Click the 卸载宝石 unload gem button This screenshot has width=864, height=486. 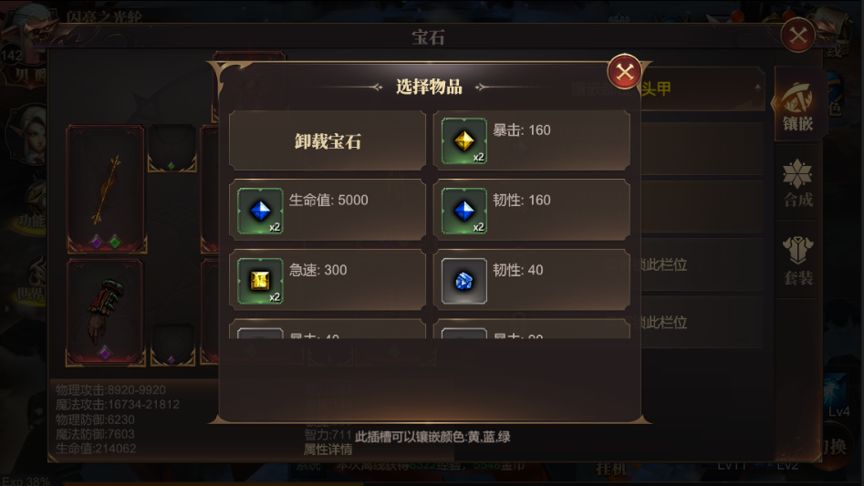(328, 141)
